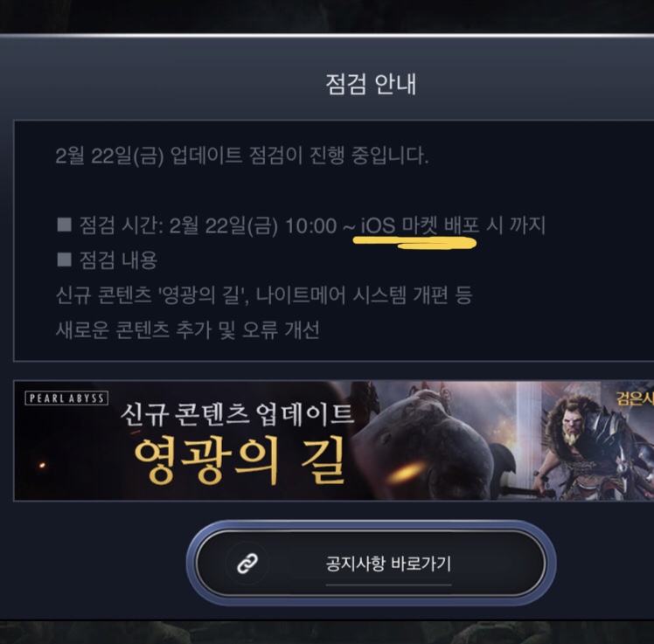Open 공지사항 바로가기 notice link
Image resolution: width=654 pixels, height=644 pixels.
click(x=371, y=564)
